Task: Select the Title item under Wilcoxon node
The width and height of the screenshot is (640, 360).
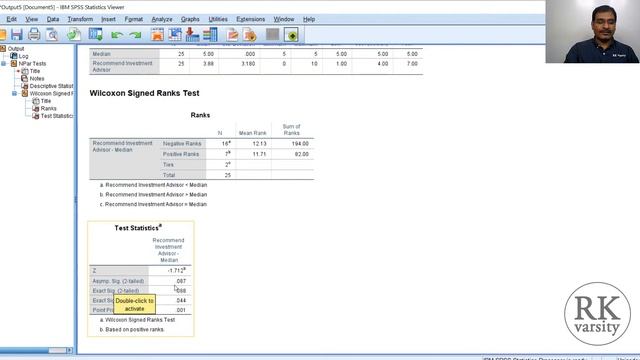Action: pos(46,101)
